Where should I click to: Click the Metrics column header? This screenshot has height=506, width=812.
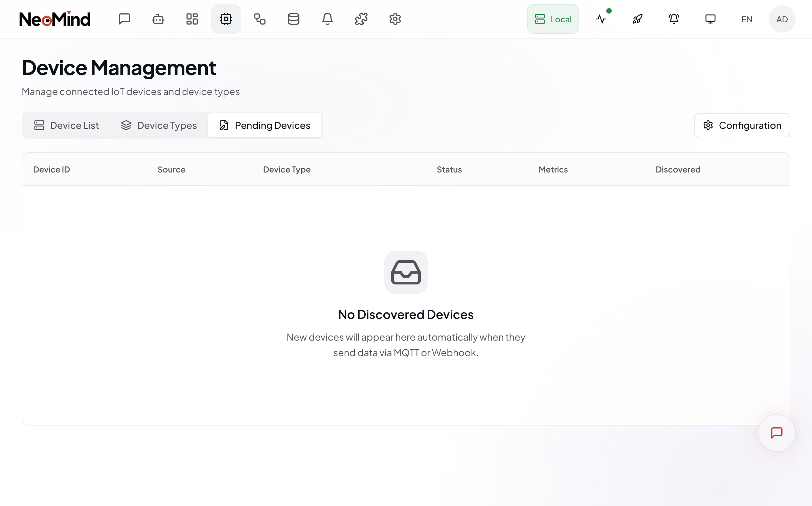point(553,169)
